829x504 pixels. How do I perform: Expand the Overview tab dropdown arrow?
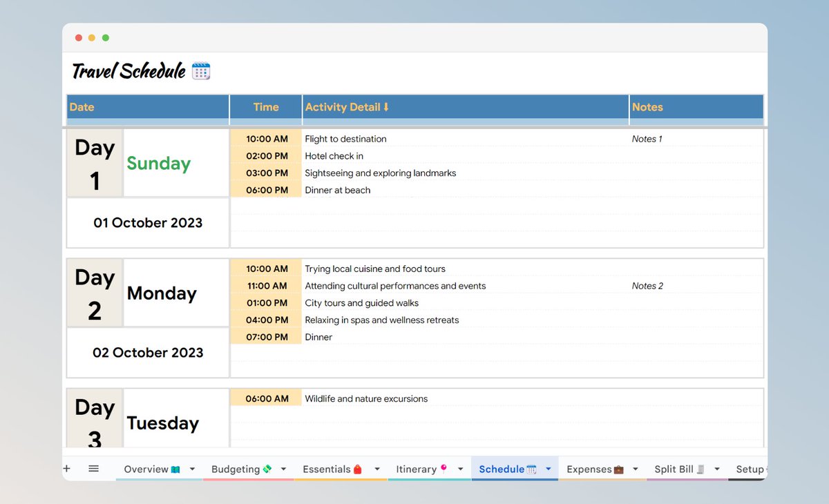pyautogui.click(x=192, y=469)
